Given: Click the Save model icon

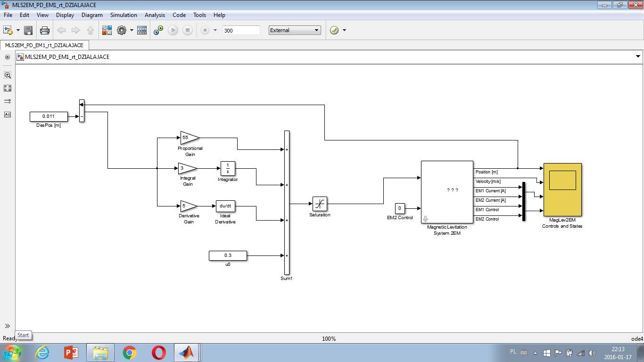Looking at the screenshot, I should point(28,30).
